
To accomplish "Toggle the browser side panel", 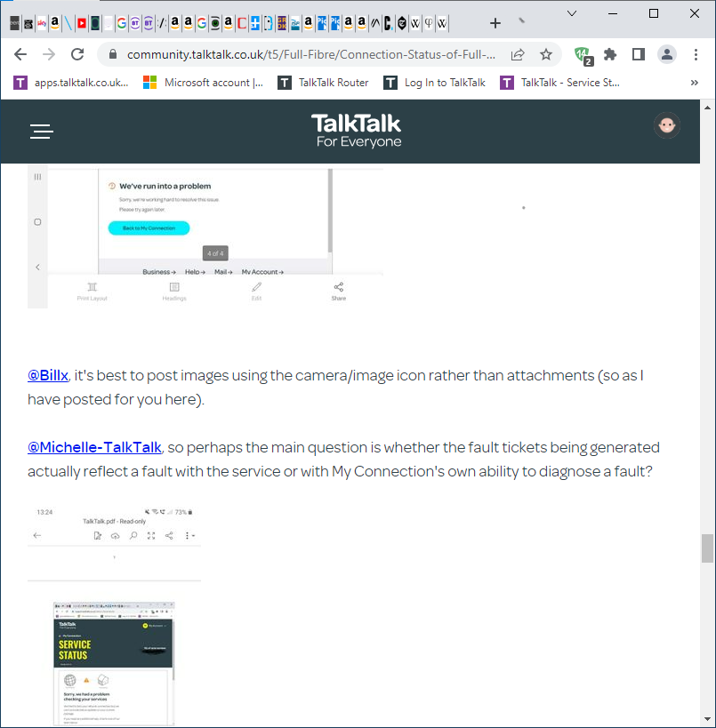I will click(x=639, y=54).
